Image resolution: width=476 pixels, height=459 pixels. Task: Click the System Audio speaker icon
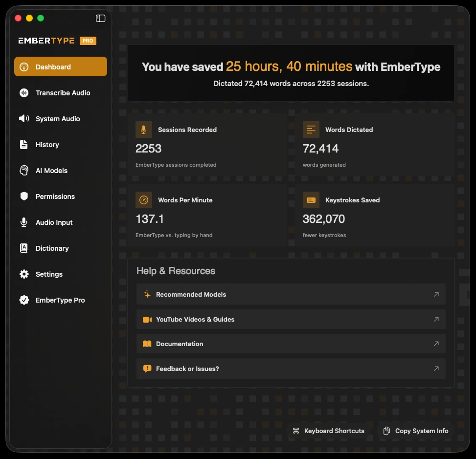point(24,119)
